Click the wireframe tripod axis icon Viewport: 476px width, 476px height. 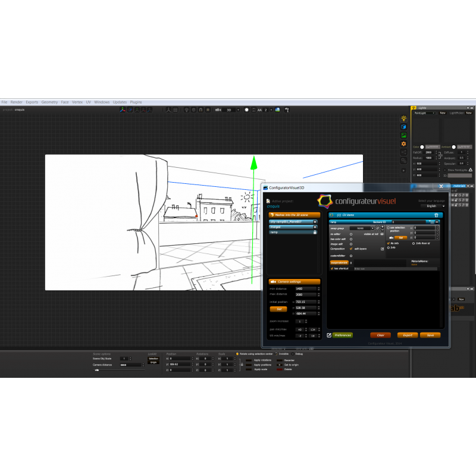pos(168,109)
